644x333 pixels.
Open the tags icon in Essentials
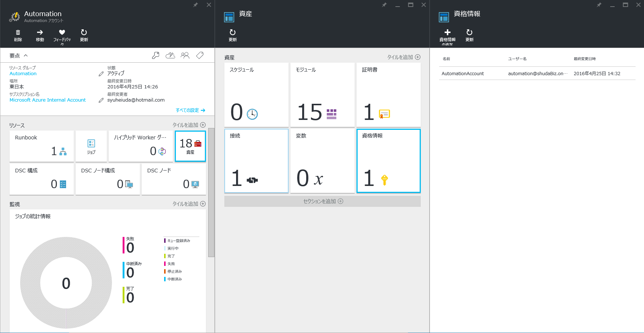200,55
